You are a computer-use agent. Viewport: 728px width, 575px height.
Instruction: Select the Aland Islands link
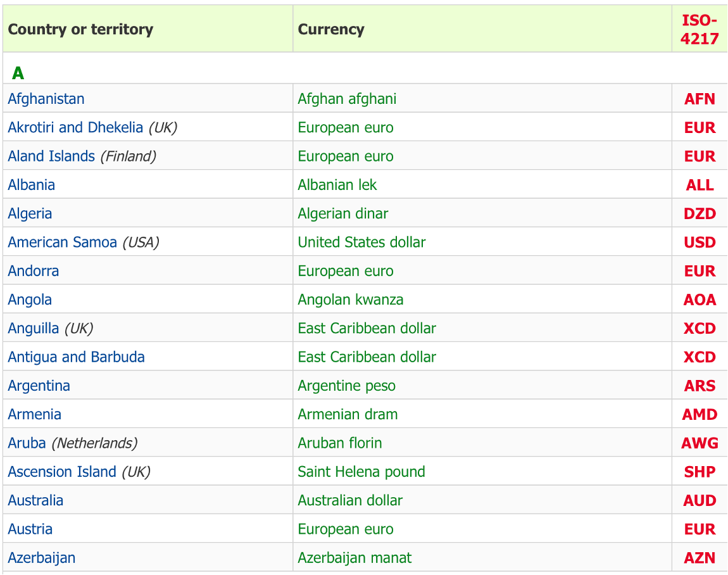51,156
